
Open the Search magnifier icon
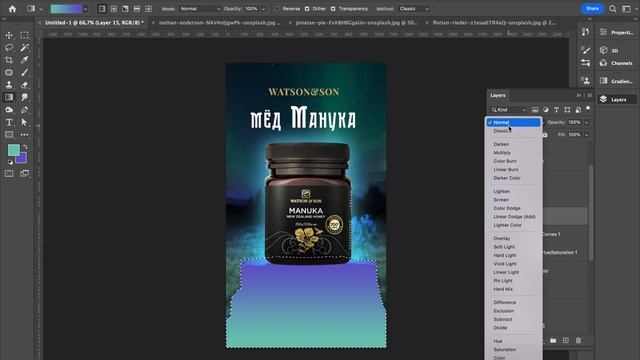tap(613, 9)
